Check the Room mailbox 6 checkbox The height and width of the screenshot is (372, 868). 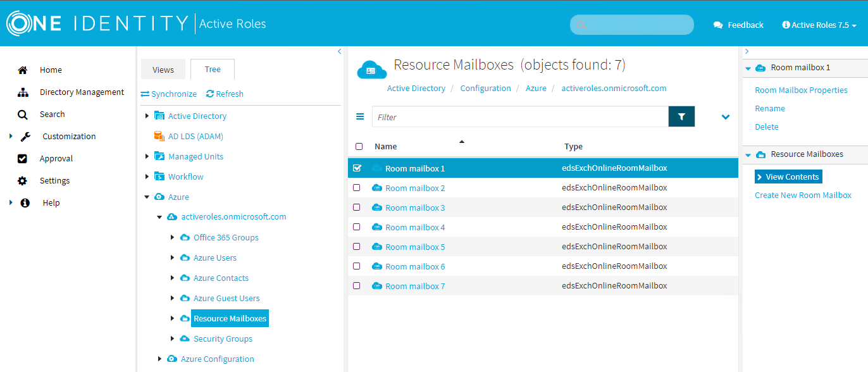(357, 266)
